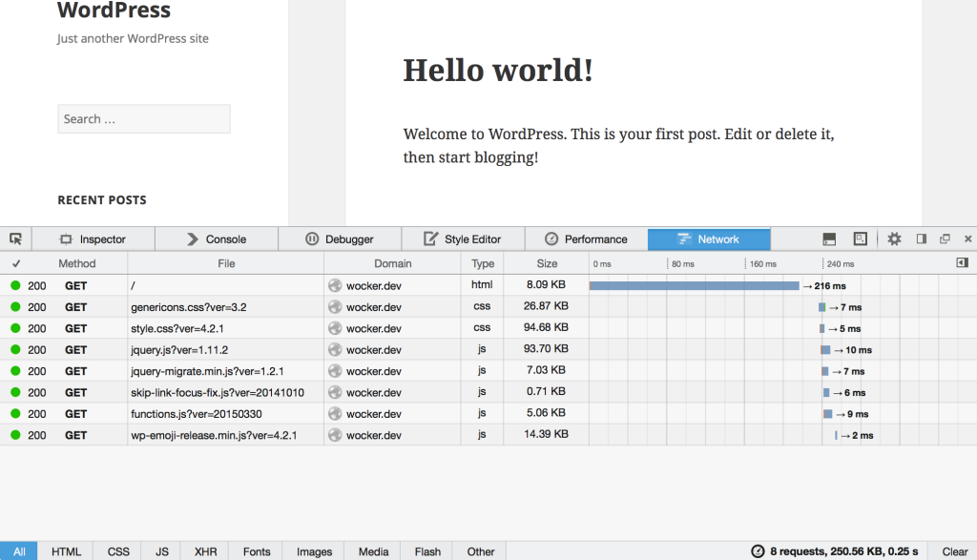Image resolution: width=977 pixels, height=560 pixels.
Task: Open developer toolbox options gear
Action: point(894,239)
